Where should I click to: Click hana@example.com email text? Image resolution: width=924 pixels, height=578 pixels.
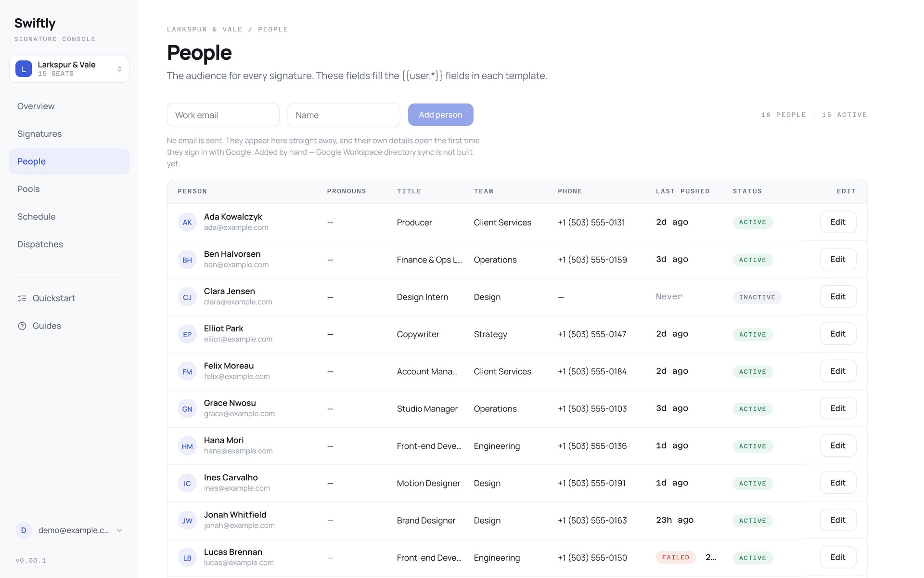point(238,451)
